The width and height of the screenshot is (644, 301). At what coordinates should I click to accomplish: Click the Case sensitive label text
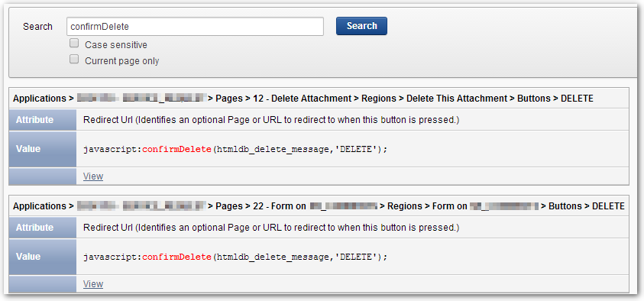click(116, 45)
